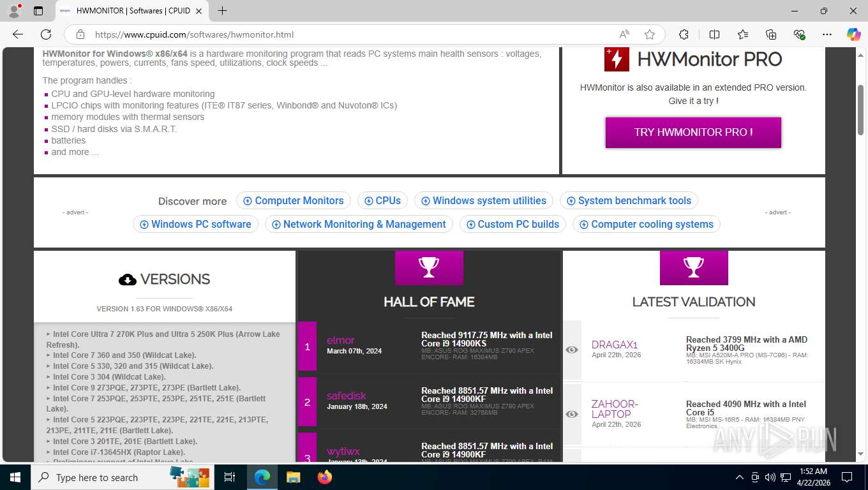Image resolution: width=868 pixels, height=490 pixels.
Task: Click the HALL OF FAME heading
Action: point(429,302)
